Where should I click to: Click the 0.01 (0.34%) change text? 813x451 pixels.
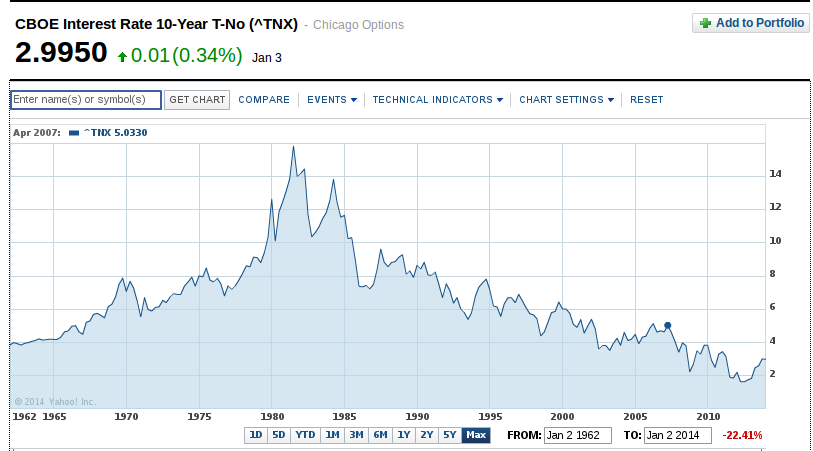click(x=187, y=55)
